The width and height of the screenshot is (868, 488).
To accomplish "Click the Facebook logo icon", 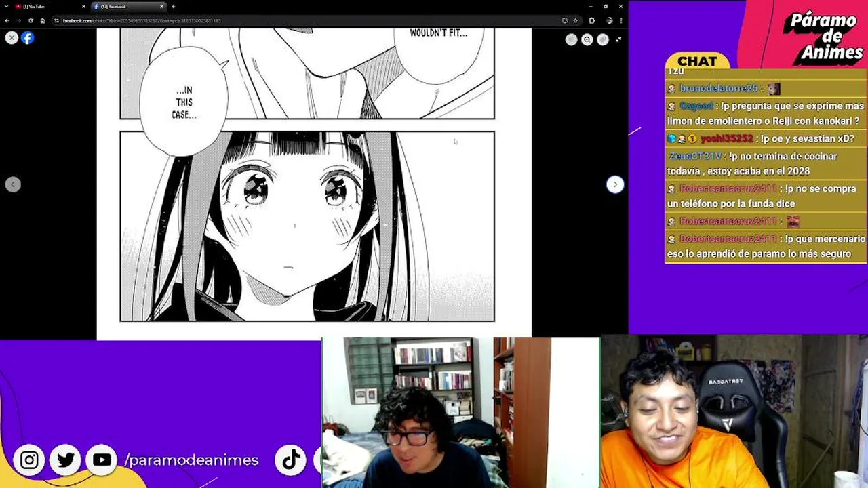I will (27, 38).
